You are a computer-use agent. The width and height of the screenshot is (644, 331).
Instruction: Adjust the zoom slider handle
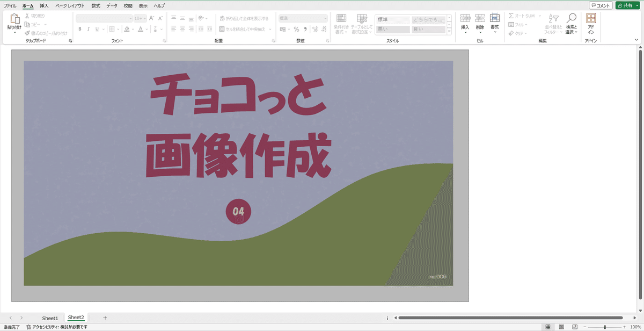tap(605, 327)
